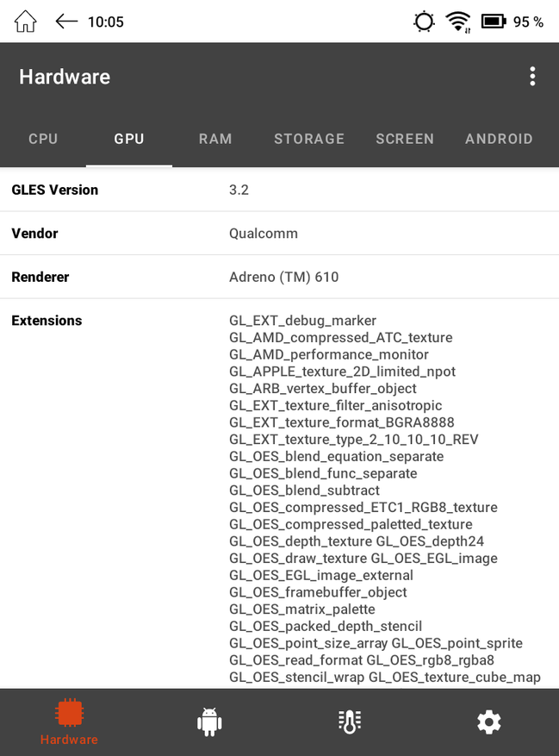The image size is (559, 756).
Task: Select the GPU tab
Action: (x=129, y=139)
